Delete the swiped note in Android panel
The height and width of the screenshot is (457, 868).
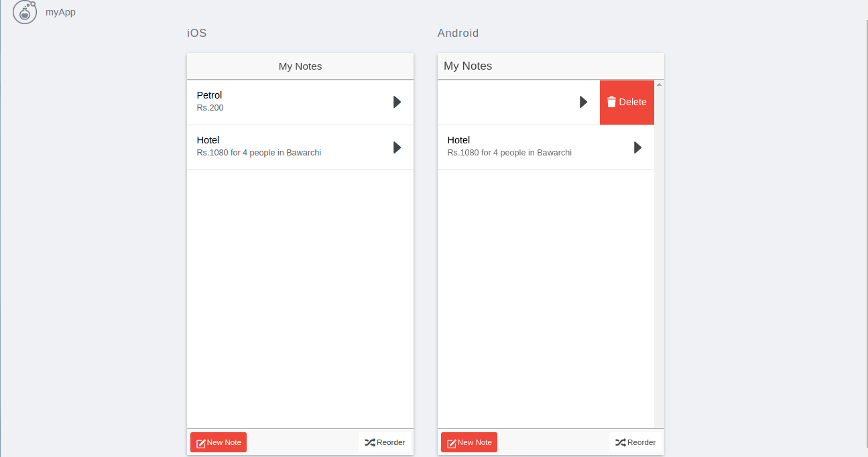pos(627,102)
